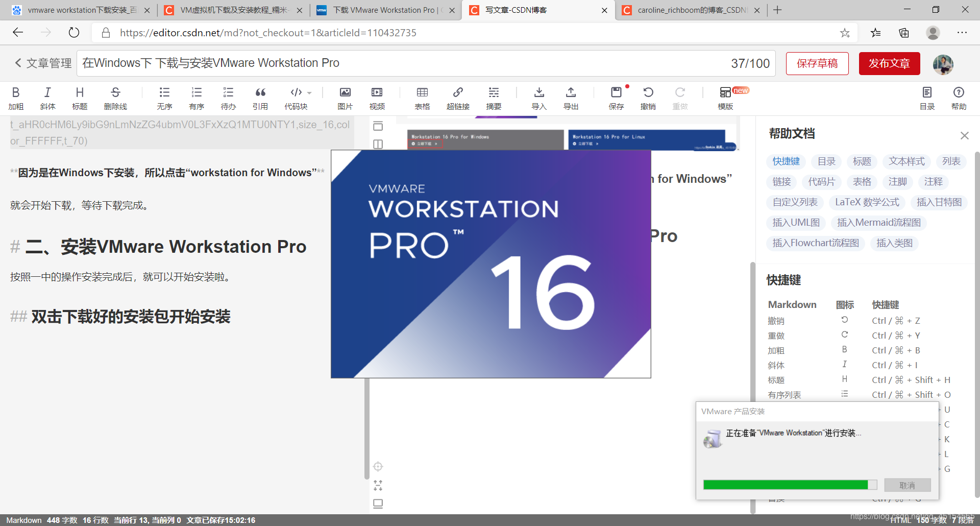Insert table with 表格 icon
The width and height of the screenshot is (980, 526).
(422, 98)
